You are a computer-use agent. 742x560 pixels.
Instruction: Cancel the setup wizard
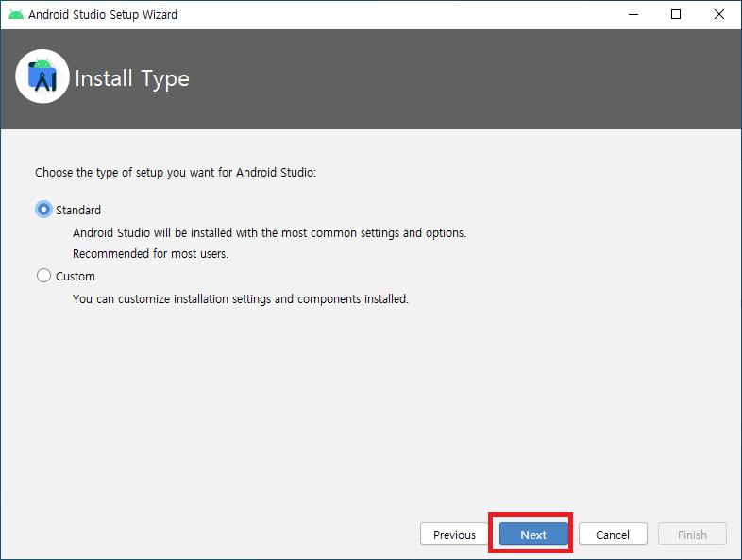(x=613, y=535)
